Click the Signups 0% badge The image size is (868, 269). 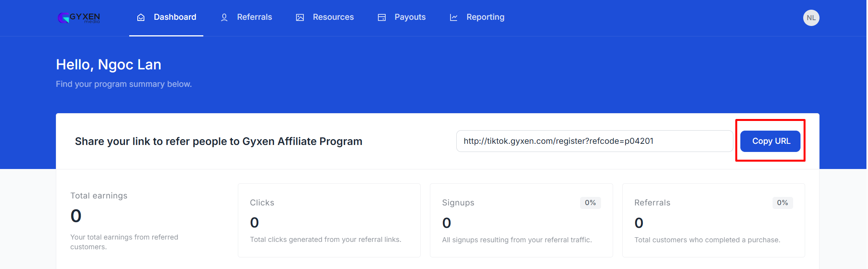590,203
